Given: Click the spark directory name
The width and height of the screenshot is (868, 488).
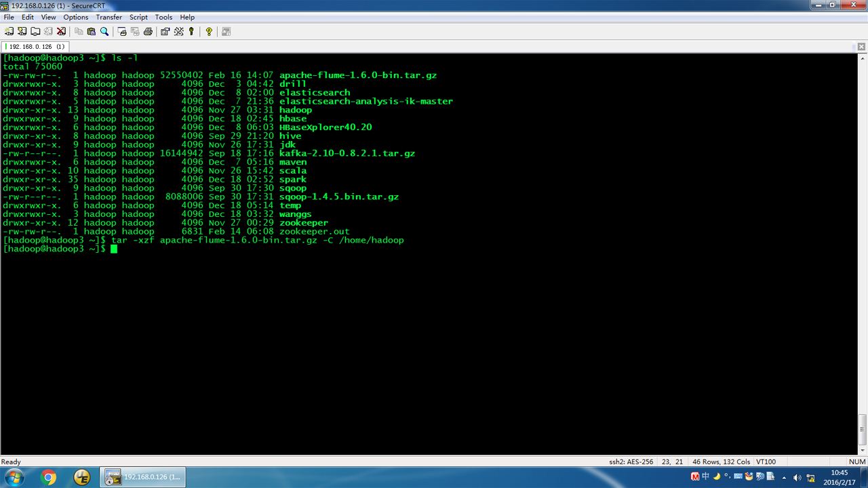Looking at the screenshot, I should 293,180.
